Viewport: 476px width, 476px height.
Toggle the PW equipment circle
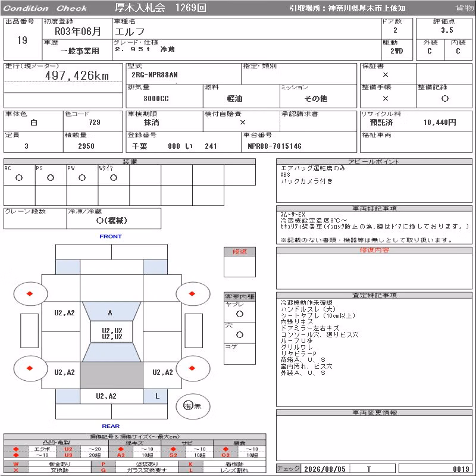tap(82, 177)
